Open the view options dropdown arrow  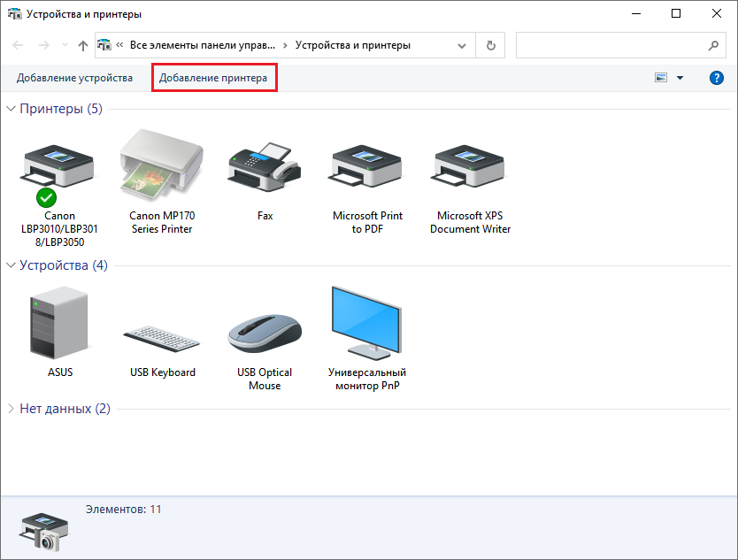[x=680, y=78]
